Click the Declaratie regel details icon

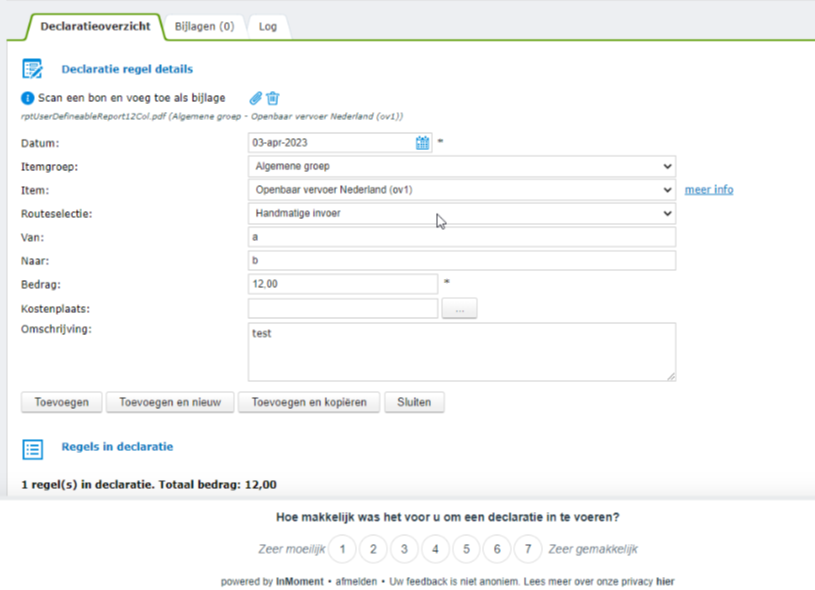click(x=32, y=69)
